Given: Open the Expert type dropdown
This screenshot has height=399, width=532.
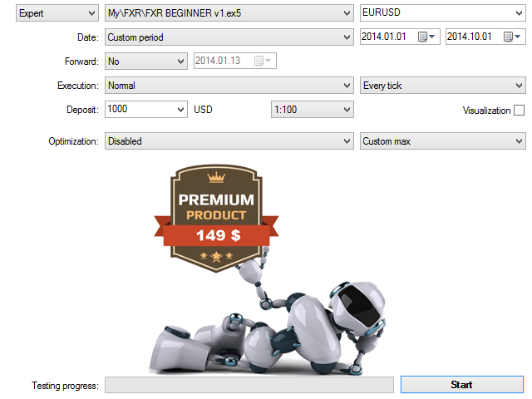Looking at the screenshot, I should coord(57,13).
